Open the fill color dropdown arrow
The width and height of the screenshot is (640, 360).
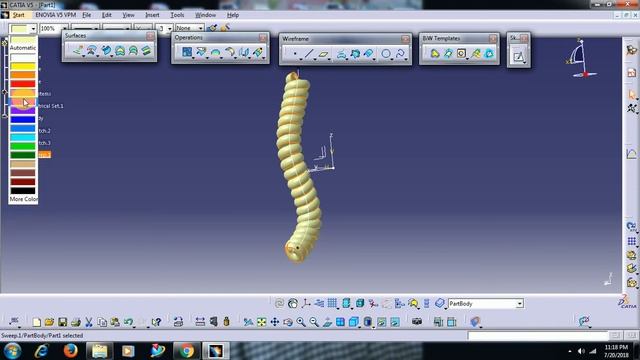click(33, 29)
